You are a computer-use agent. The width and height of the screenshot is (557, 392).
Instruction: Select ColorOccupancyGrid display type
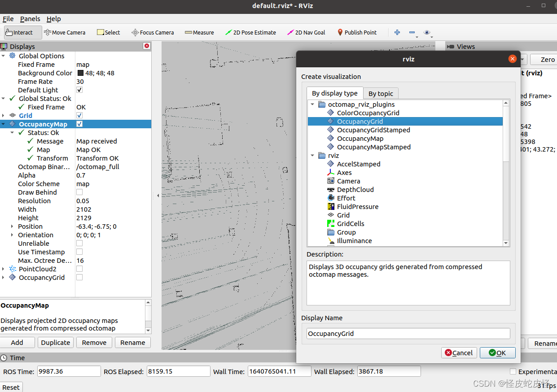368,113
